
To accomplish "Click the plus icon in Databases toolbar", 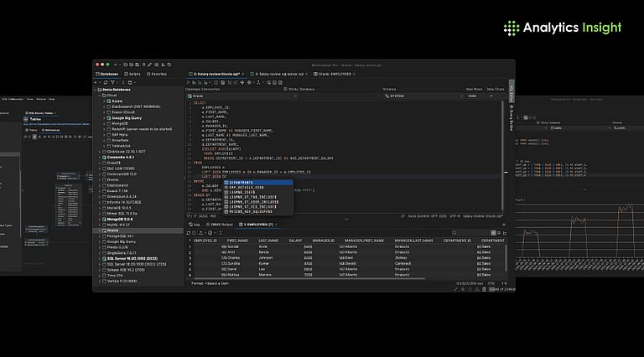I will 96,82.
